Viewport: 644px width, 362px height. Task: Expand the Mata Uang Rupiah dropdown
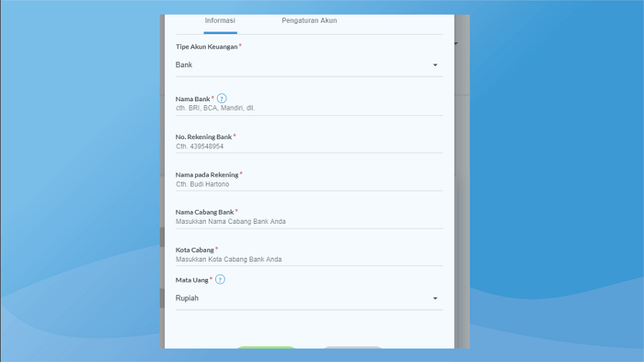coord(309,298)
